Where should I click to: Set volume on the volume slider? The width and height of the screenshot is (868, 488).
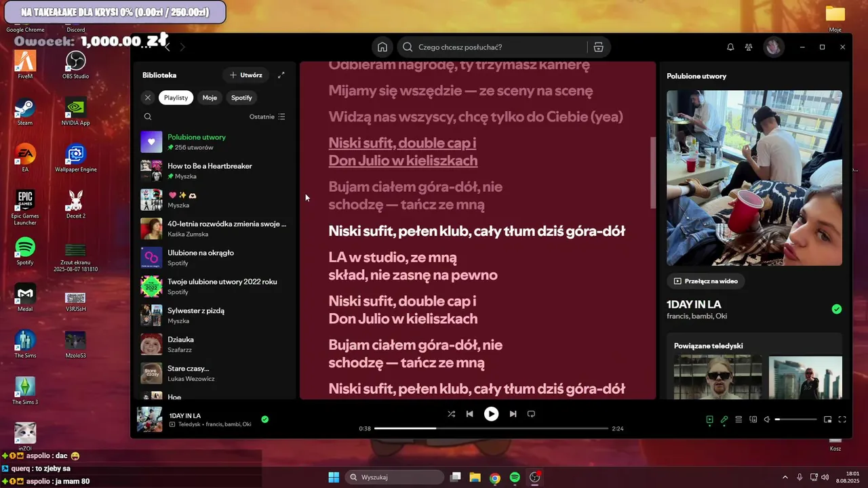pyautogui.click(x=796, y=420)
